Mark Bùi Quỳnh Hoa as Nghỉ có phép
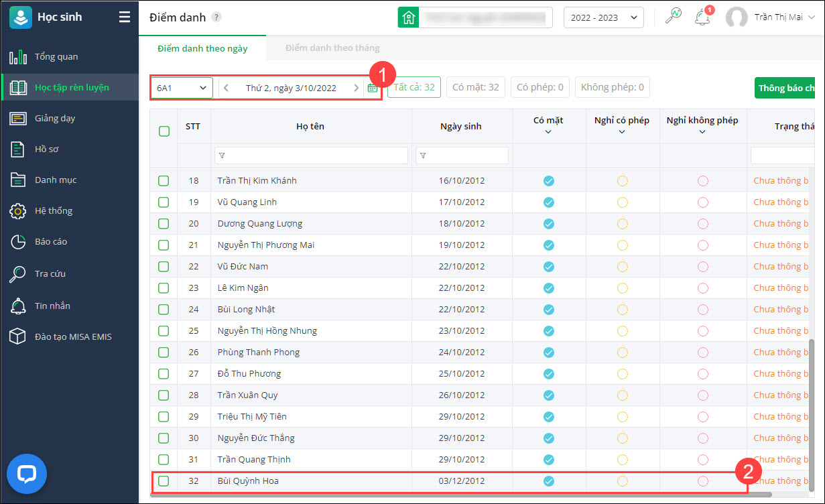The image size is (825, 504). pyautogui.click(x=622, y=481)
